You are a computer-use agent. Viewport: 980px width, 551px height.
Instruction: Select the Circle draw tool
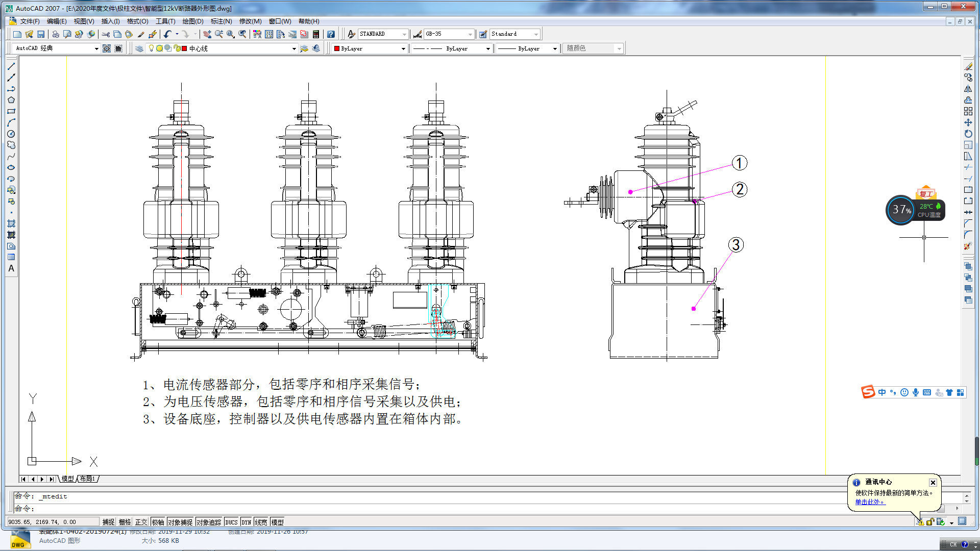tap(11, 134)
